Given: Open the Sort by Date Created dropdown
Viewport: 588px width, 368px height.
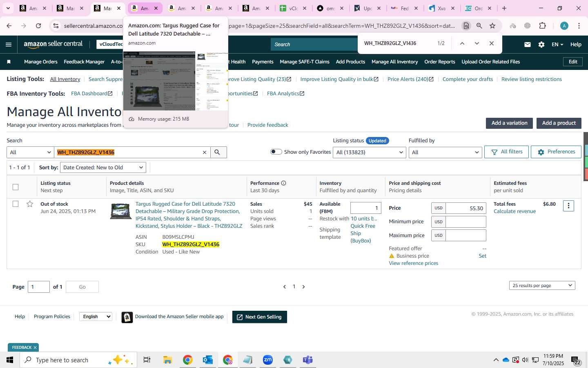Looking at the screenshot, I should coord(103,167).
